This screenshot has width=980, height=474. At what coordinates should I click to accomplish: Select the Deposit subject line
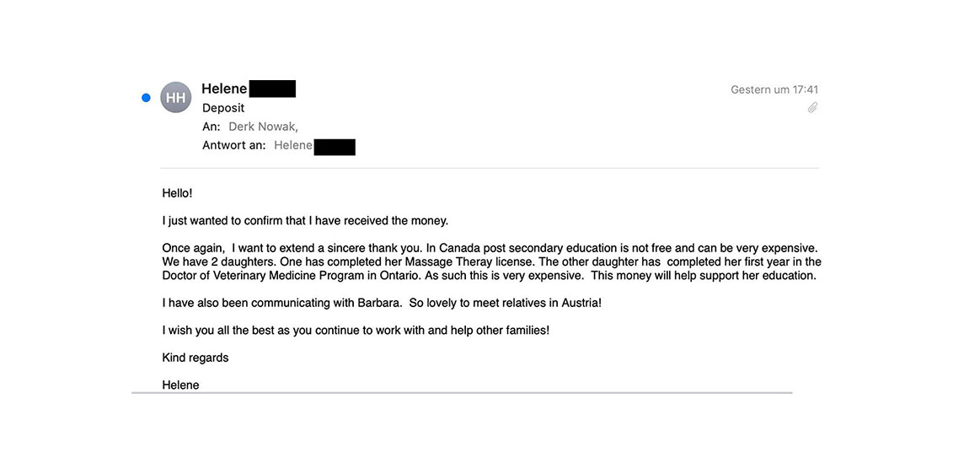223,108
